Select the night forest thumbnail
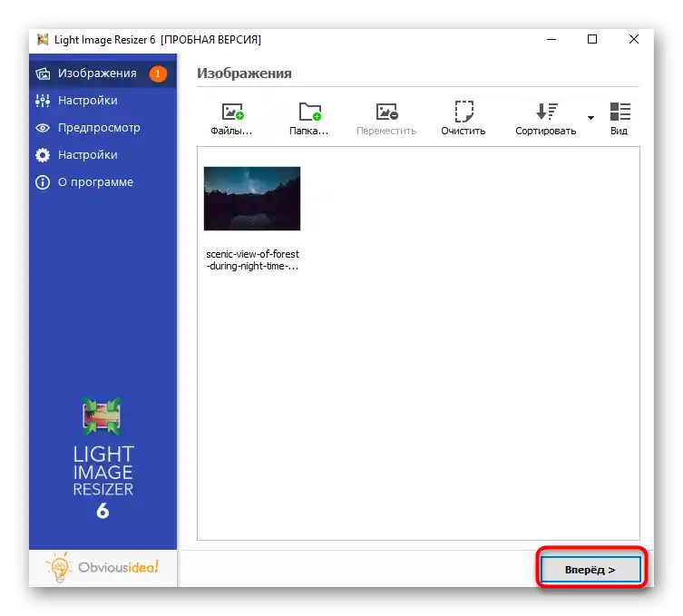This screenshot has width=683, height=616. tap(252, 199)
